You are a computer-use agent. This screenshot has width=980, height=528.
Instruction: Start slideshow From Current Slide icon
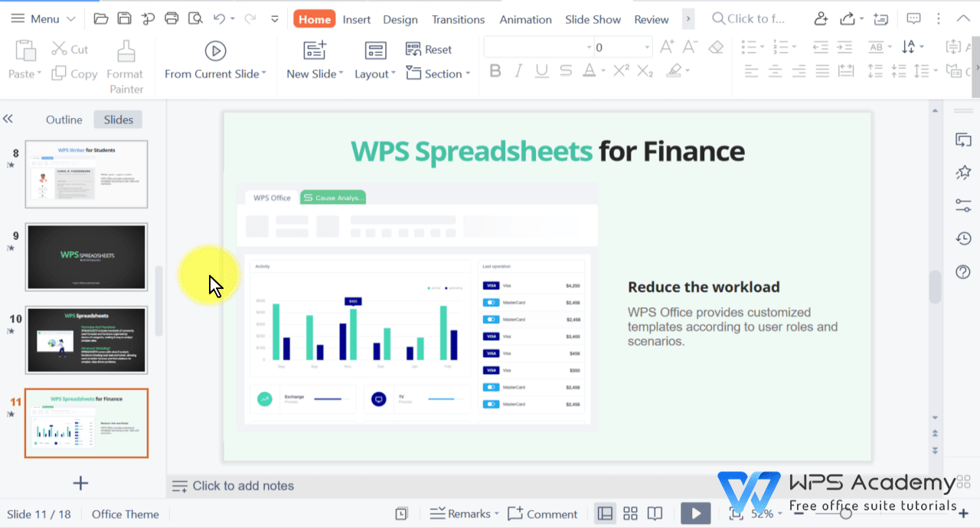point(215,51)
